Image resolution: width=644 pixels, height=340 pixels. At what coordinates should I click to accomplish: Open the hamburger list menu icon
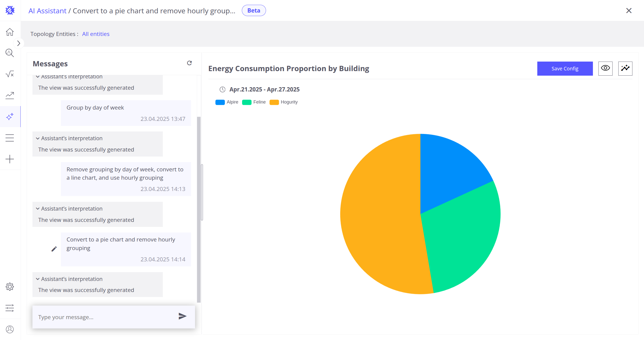(x=10, y=138)
